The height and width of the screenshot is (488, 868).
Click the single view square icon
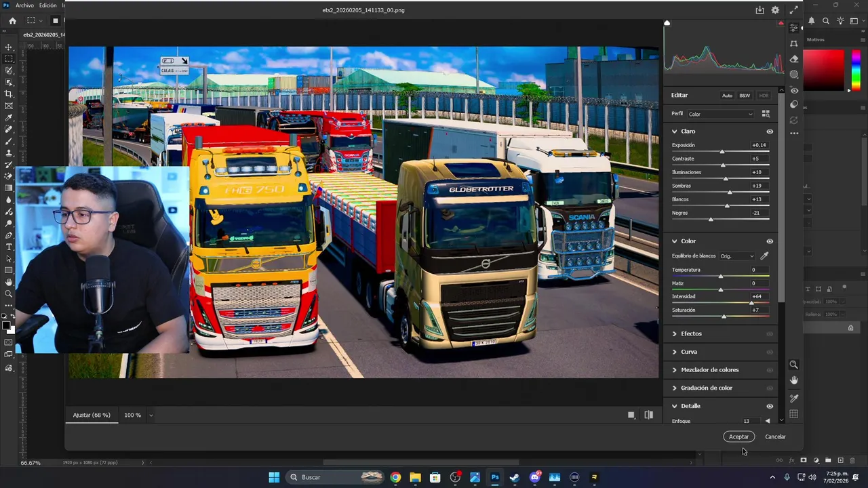pyautogui.click(x=631, y=415)
